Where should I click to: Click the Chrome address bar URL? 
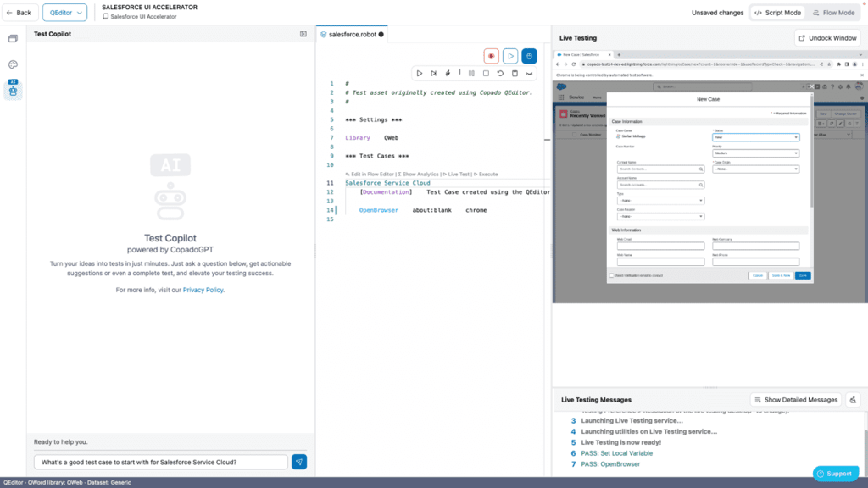700,64
